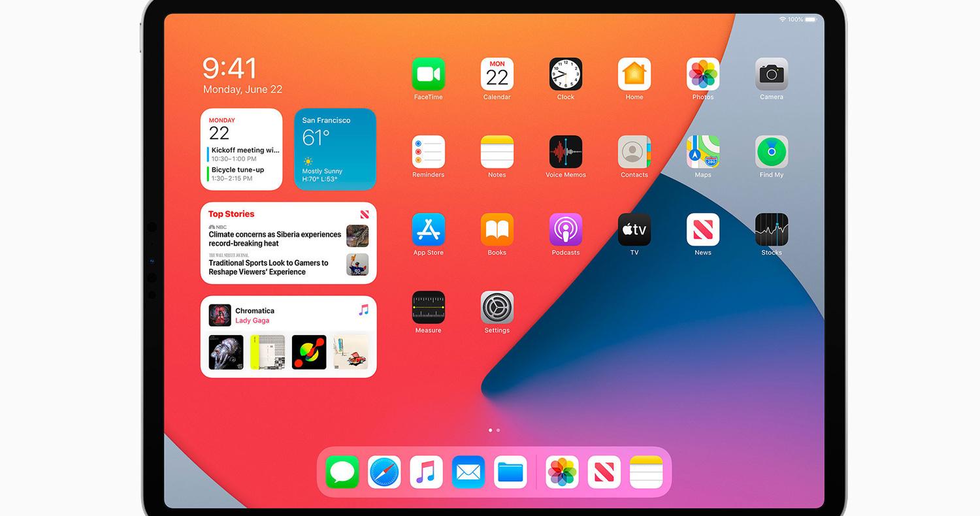This screenshot has height=516, width=980.
Task: Launch Safari from the dock
Action: 384,472
